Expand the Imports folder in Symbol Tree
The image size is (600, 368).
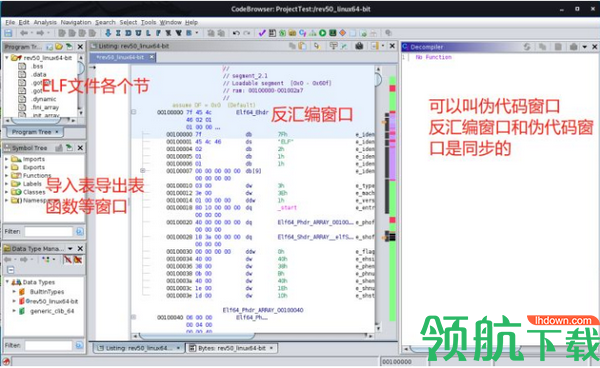[x=7, y=159]
